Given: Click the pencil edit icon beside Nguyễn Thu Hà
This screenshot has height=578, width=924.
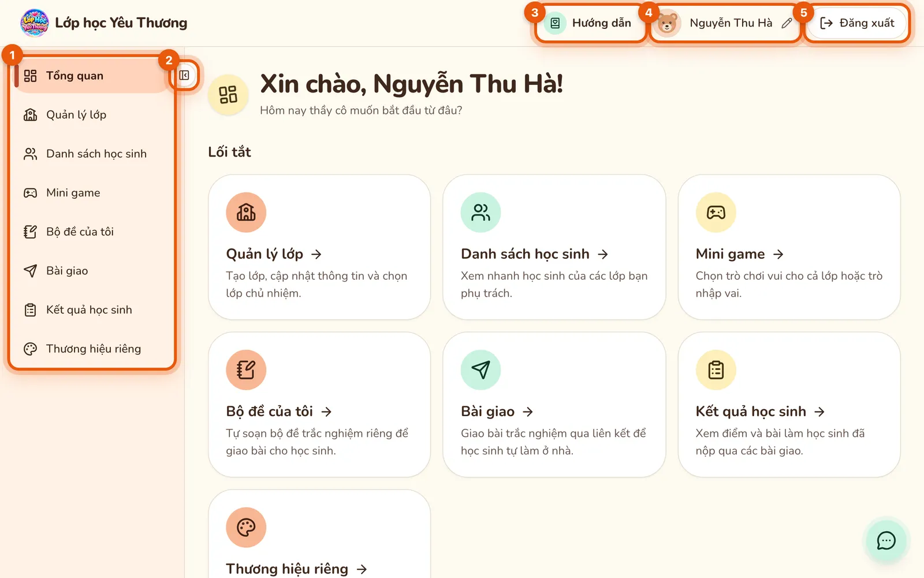Looking at the screenshot, I should click(787, 23).
